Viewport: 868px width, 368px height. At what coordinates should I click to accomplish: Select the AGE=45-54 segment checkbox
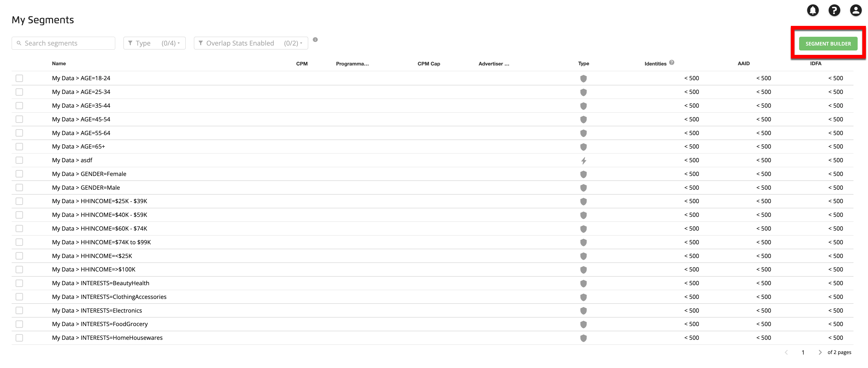pos(19,119)
